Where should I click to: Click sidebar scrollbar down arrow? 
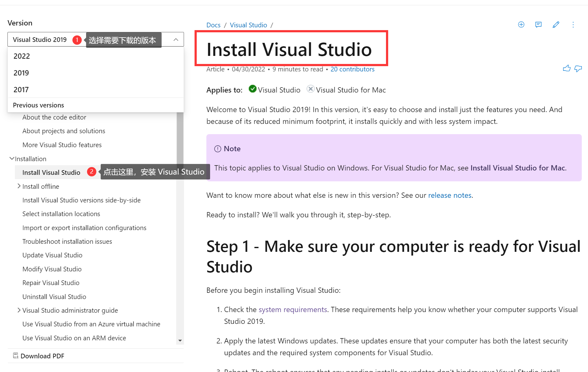180,341
